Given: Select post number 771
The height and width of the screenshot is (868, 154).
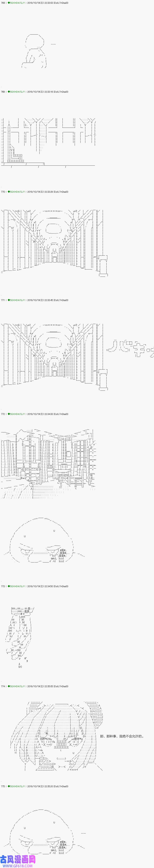Looking at the screenshot, I should click(x=3, y=300).
